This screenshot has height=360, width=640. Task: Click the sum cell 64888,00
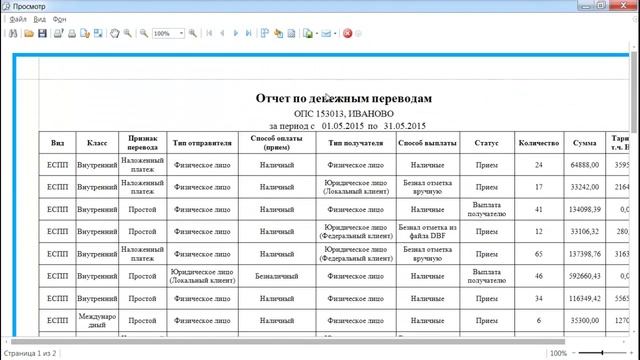coord(584,165)
